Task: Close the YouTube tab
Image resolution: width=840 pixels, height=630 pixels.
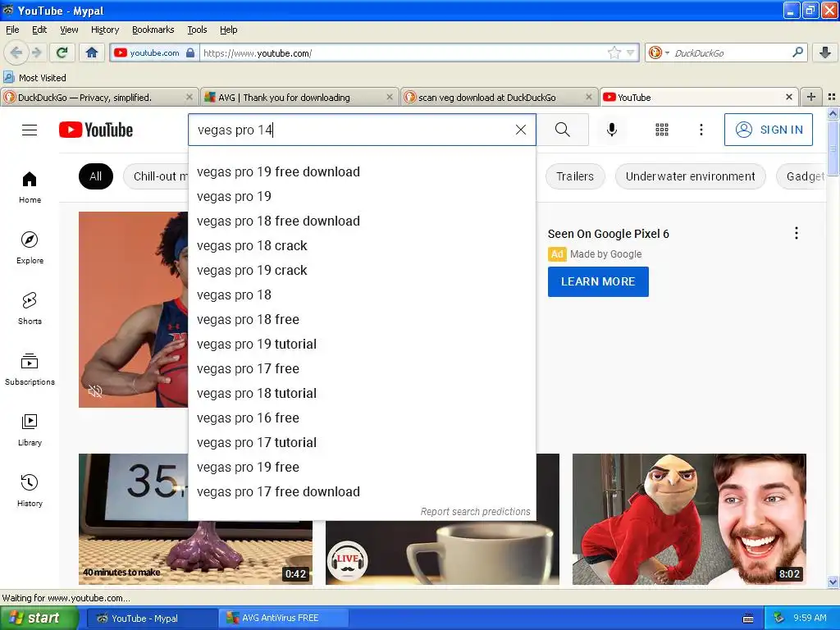Action: 788,97
